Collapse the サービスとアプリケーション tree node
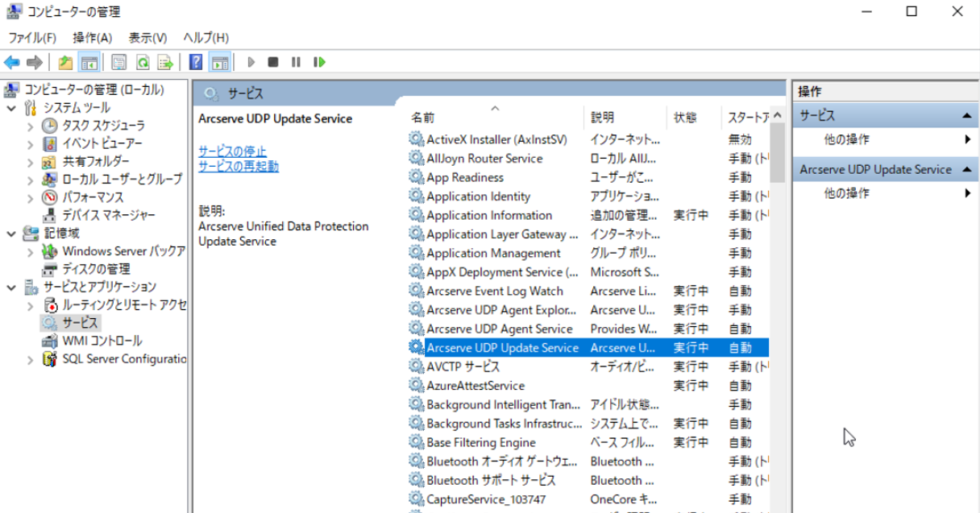980x513 pixels. (x=11, y=287)
